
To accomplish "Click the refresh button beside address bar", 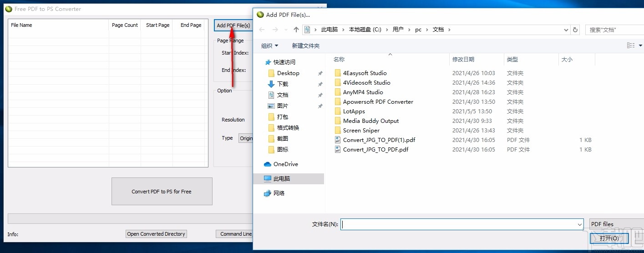I will (x=576, y=30).
